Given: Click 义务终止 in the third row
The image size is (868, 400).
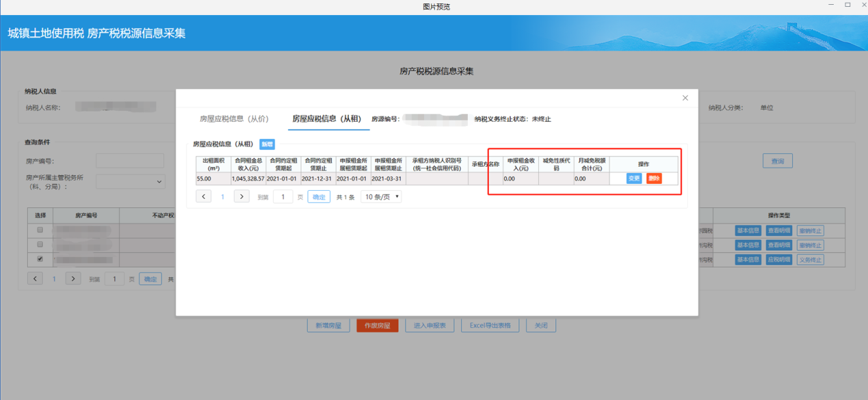Looking at the screenshot, I should [x=810, y=260].
